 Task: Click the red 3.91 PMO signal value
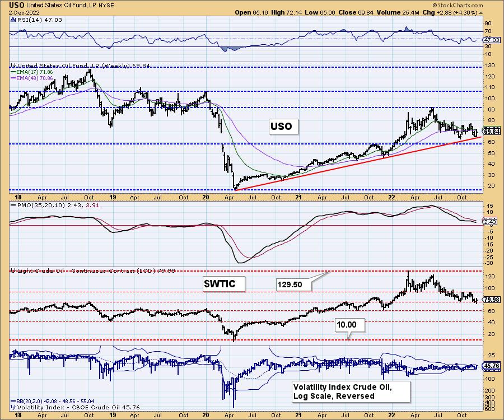(93, 205)
